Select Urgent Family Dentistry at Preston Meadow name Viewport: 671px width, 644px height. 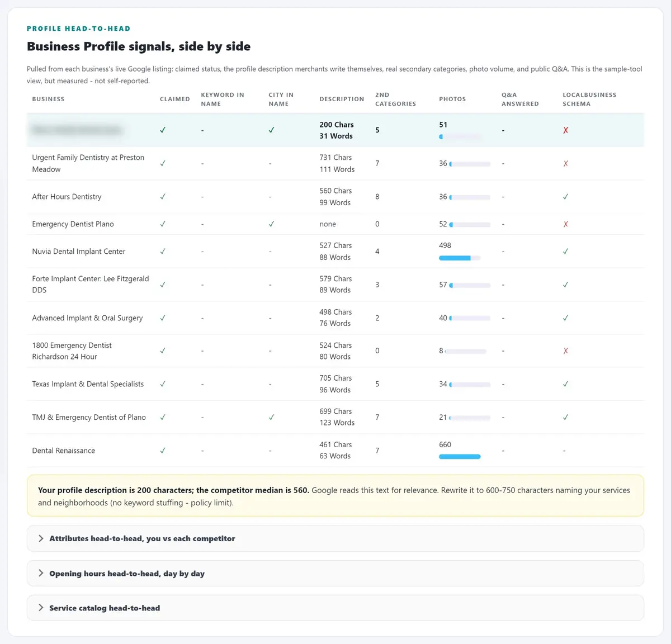click(x=88, y=163)
